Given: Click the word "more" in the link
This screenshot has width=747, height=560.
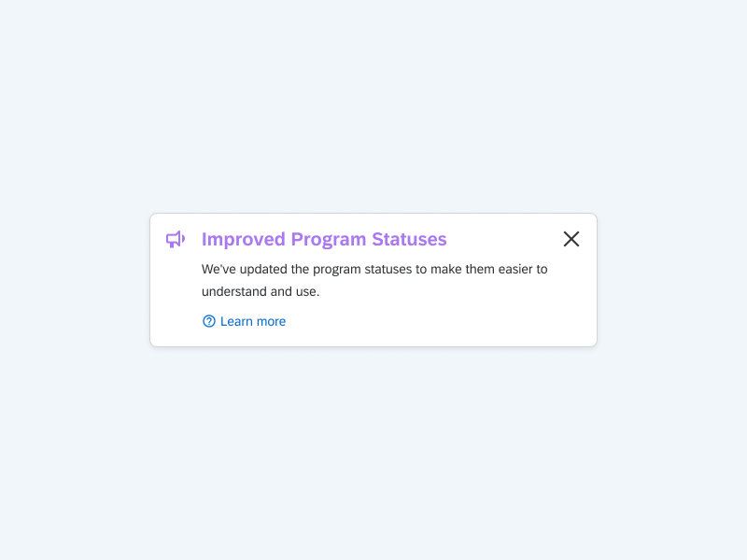Looking at the screenshot, I should click(271, 321).
